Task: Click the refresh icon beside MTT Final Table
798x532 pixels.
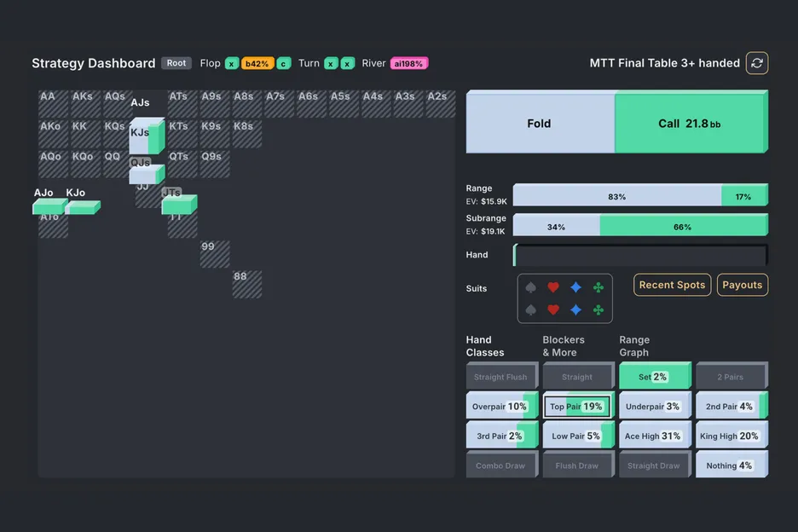Action: pos(756,63)
